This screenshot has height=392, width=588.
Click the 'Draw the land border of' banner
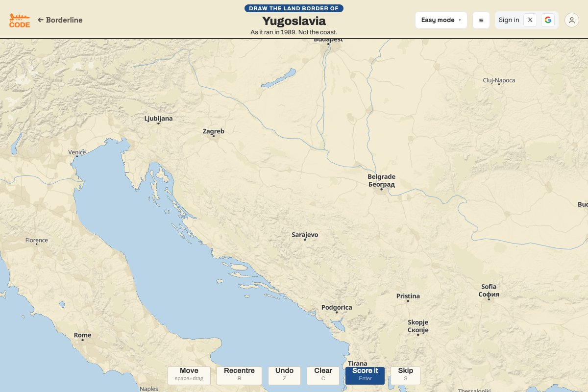tap(294, 8)
